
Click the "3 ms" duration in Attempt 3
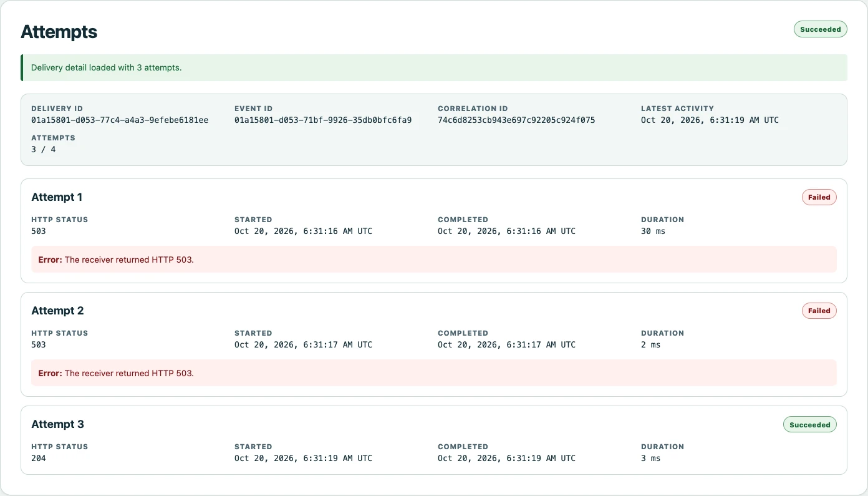tap(650, 458)
